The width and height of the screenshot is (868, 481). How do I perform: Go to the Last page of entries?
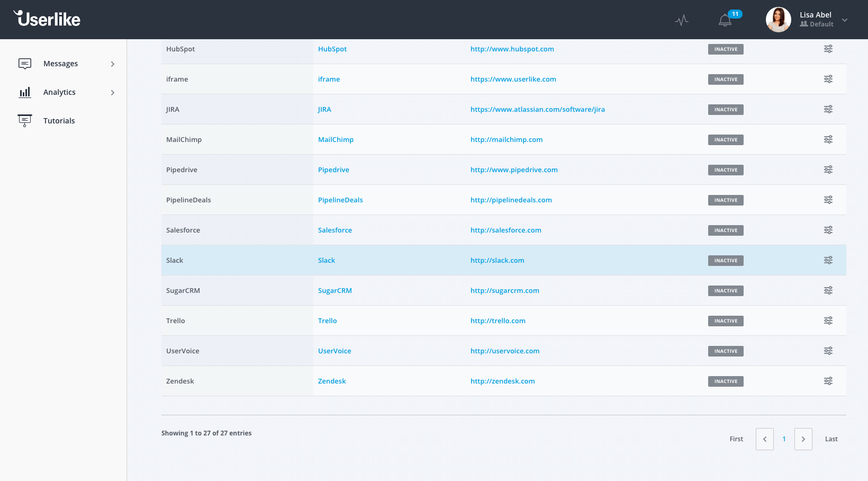(831, 439)
